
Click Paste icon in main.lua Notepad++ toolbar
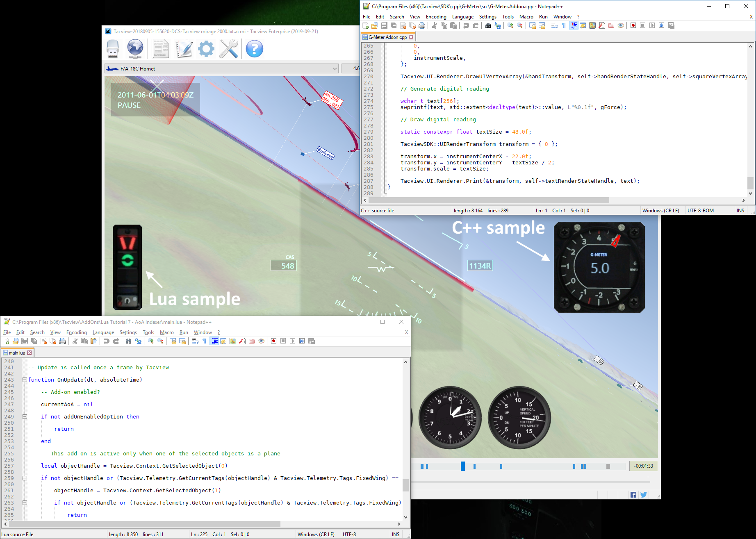pos(94,341)
